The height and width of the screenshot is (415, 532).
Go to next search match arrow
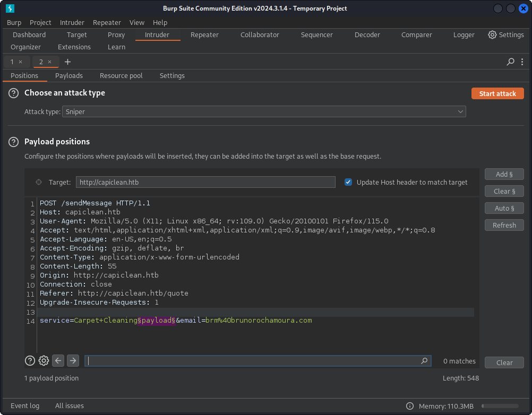73,360
